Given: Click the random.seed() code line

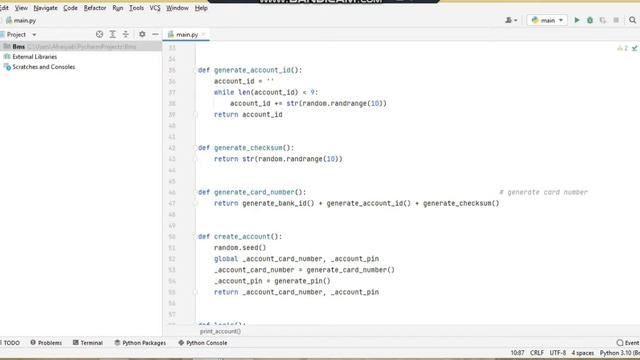Looking at the screenshot, I should click(x=240, y=248).
